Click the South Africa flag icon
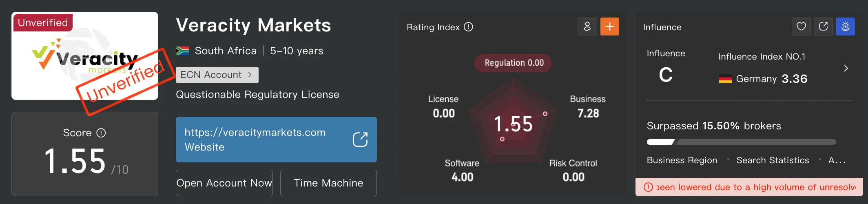Viewport: 868px width, 204px height. point(182,51)
